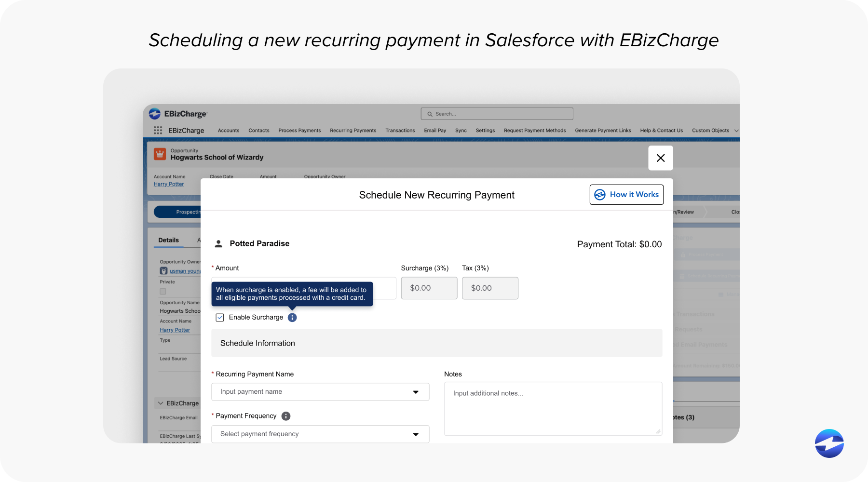Close the Schedule New Recurring Payment modal
Image resolution: width=868 pixels, height=482 pixels.
coord(660,158)
